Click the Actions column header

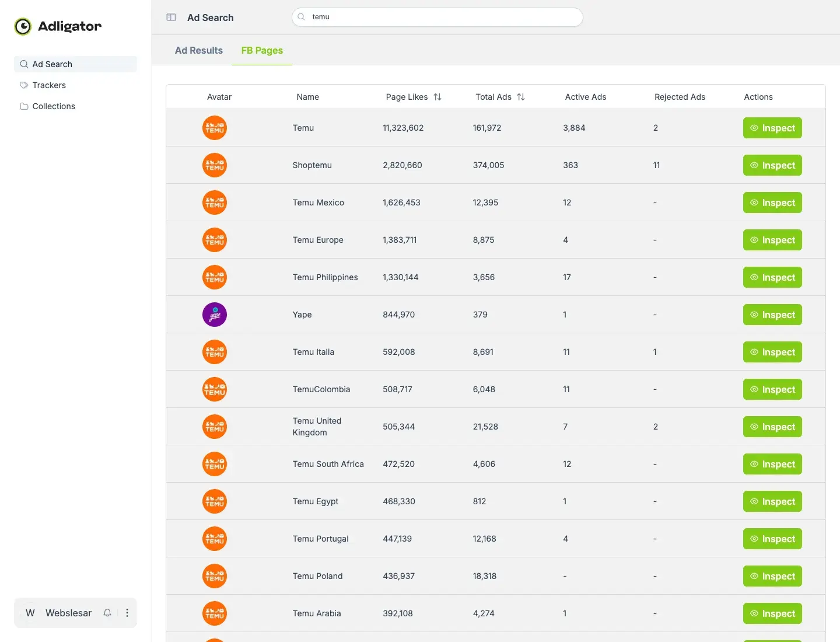pyautogui.click(x=758, y=97)
